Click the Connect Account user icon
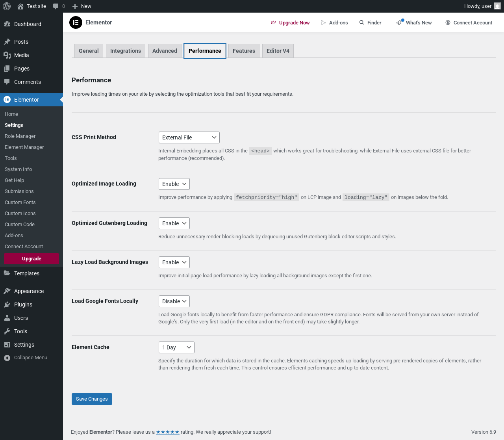504x440 pixels. (x=448, y=23)
